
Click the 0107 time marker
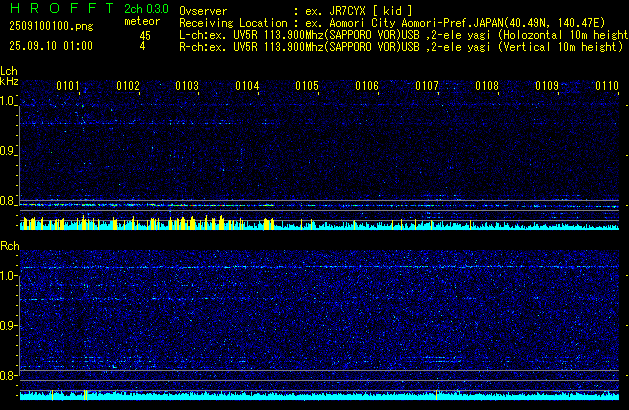tap(427, 86)
